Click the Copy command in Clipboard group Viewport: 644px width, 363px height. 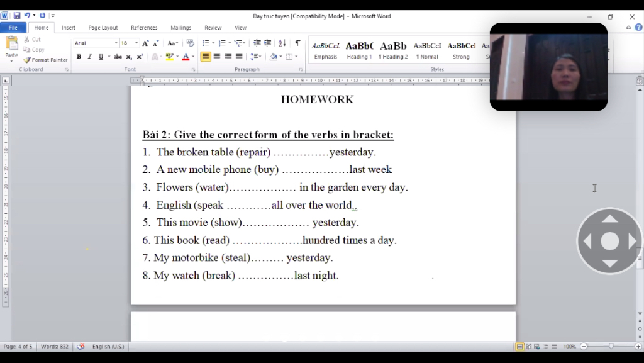[34, 50]
